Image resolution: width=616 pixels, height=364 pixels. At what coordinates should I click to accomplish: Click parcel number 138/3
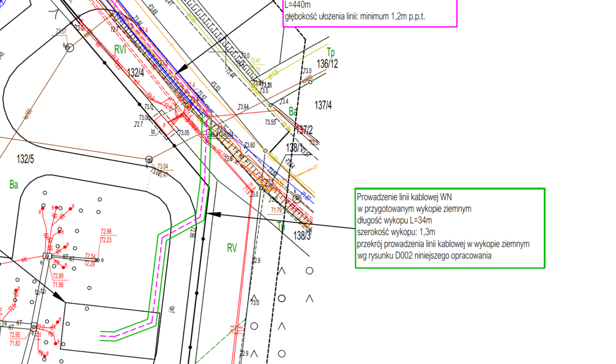pyautogui.click(x=301, y=236)
